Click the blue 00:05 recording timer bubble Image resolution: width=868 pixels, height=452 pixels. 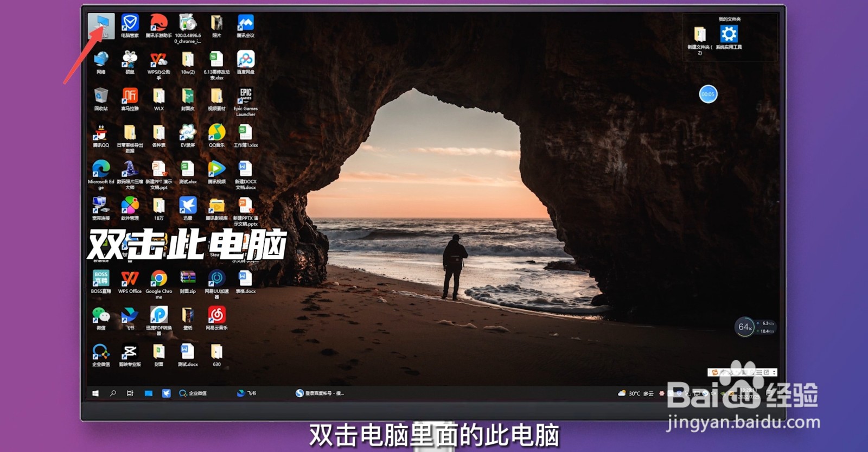(708, 94)
